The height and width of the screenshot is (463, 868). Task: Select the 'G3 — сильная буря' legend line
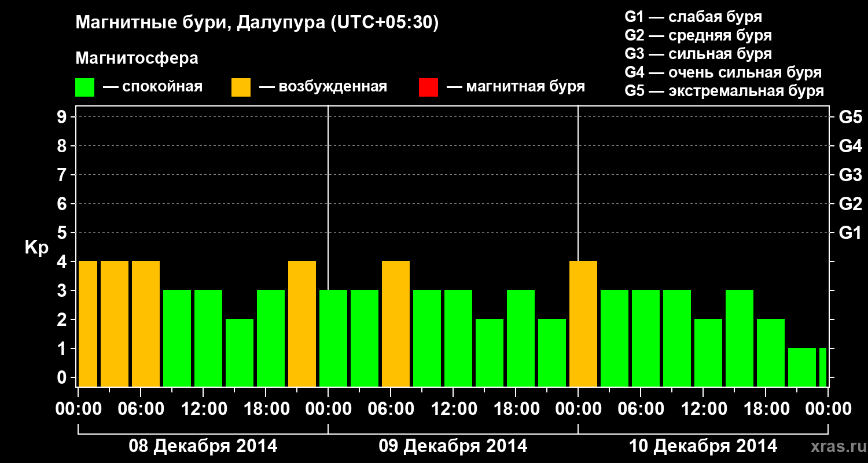[698, 54]
